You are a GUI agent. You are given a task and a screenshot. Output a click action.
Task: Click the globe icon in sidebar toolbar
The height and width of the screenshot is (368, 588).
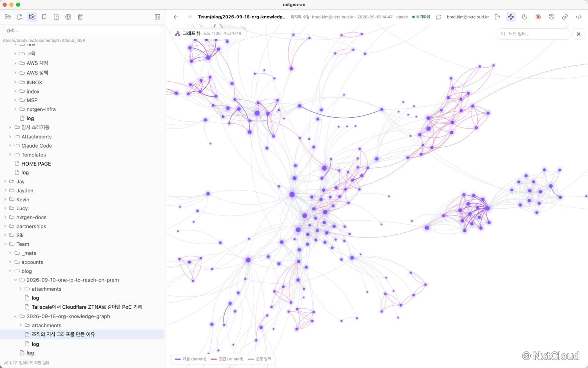[68, 17]
